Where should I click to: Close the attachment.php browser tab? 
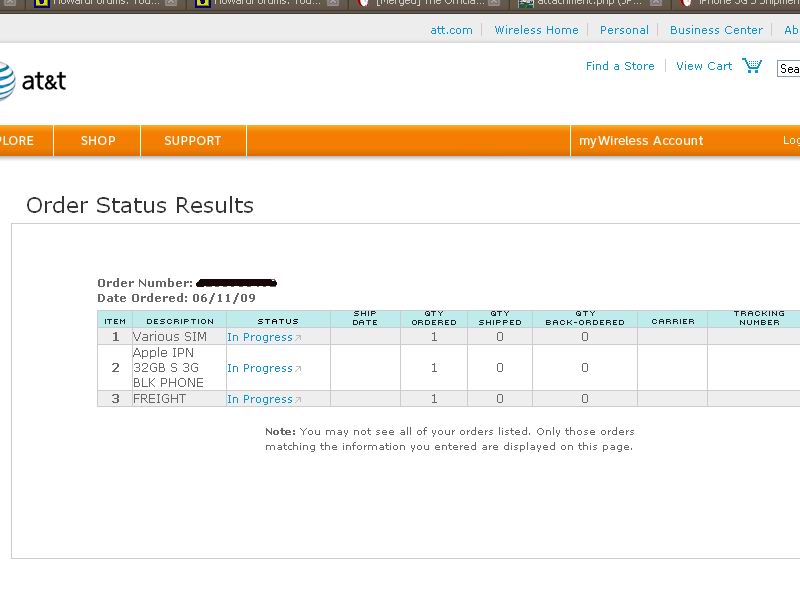(656, 3)
